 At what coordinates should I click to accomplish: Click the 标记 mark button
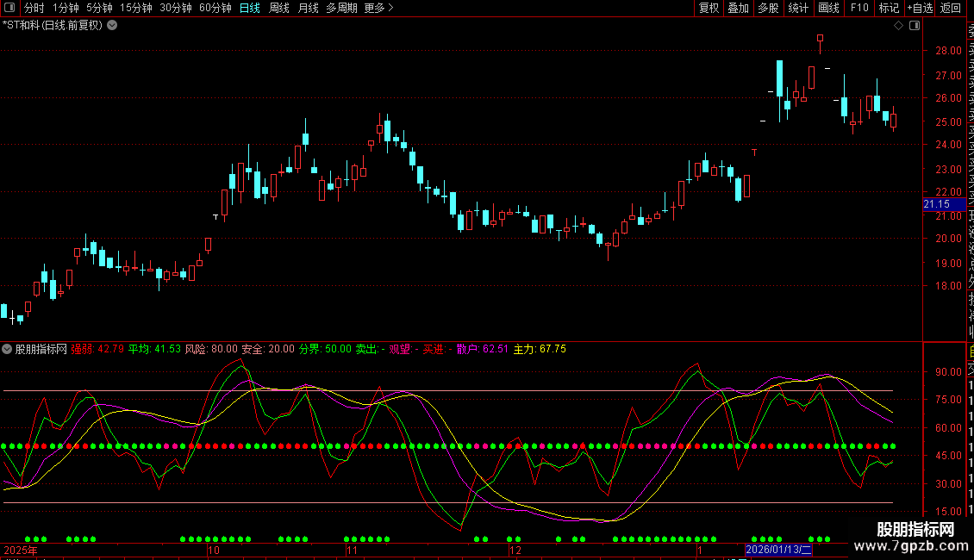point(888,9)
